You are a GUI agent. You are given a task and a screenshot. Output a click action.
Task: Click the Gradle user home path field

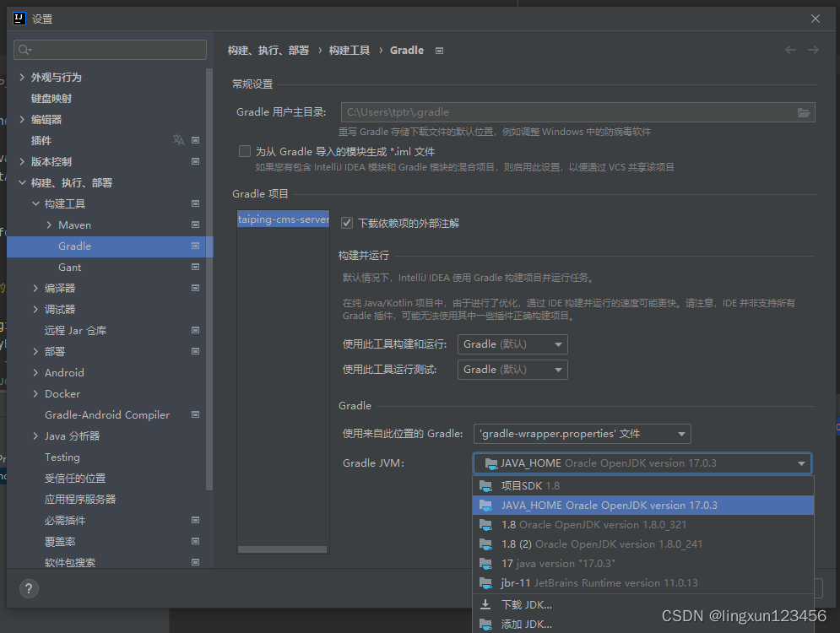tap(577, 112)
